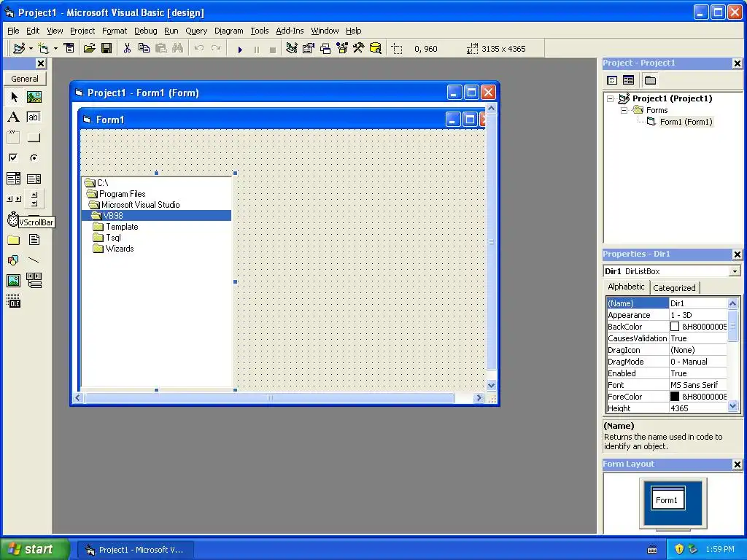Edit the (Name) property value Dir1
This screenshot has height=560, width=747.
pyautogui.click(x=698, y=303)
